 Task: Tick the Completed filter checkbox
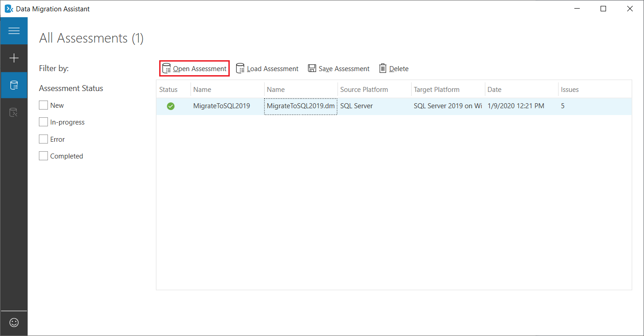coord(43,156)
